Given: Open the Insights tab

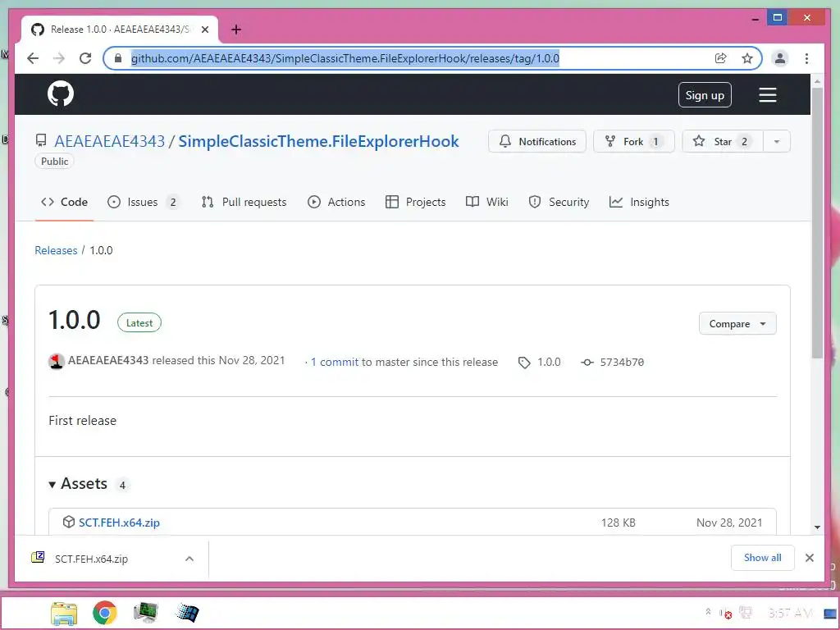Looking at the screenshot, I should pos(639,202).
